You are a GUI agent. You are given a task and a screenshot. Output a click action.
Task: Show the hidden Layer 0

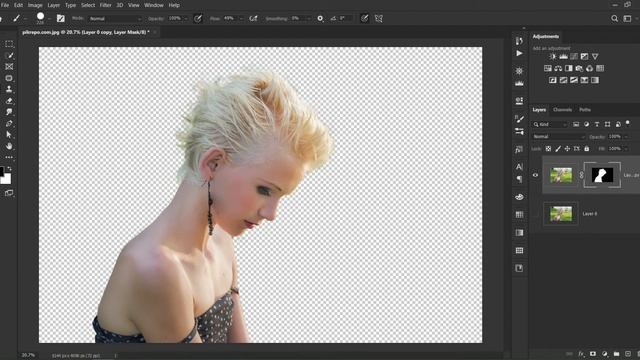(535, 213)
